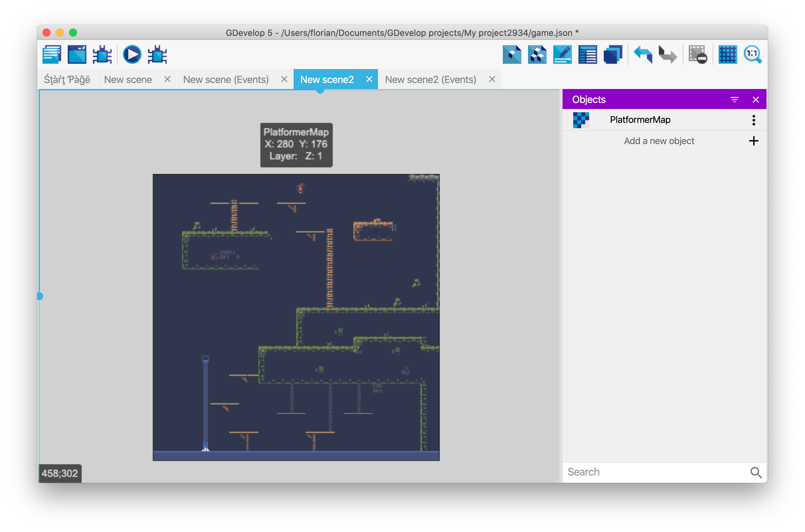Click the Redo arrow in the toolbar
The height and width of the screenshot is (532, 805).
667,54
